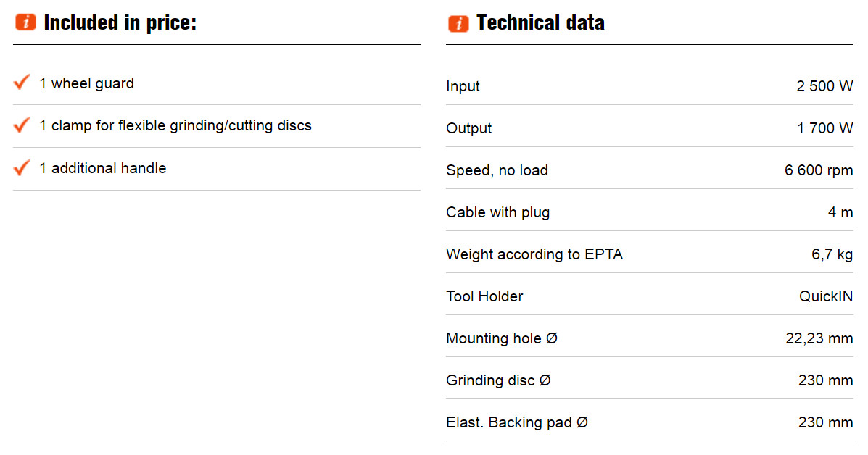Click the Mounting hole Ø 22,23 mm value
The height and width of the screenshot is (455, 868).
point(819,338)
